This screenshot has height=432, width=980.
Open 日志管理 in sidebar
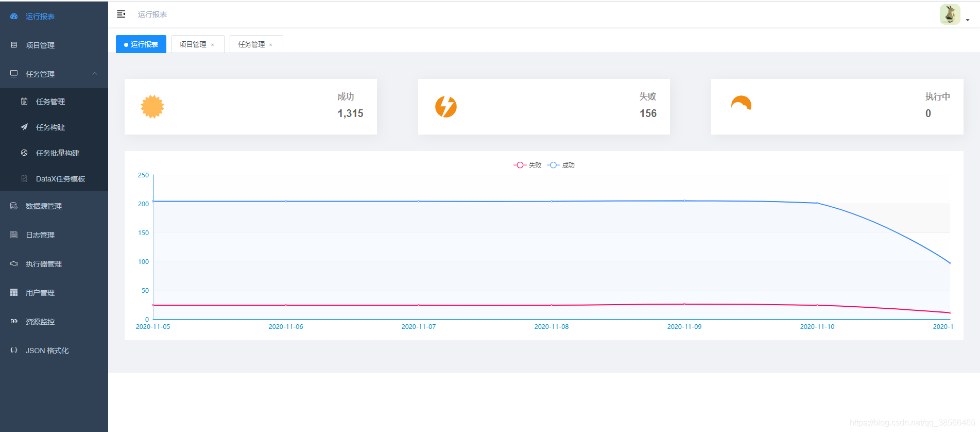(40, 235)
